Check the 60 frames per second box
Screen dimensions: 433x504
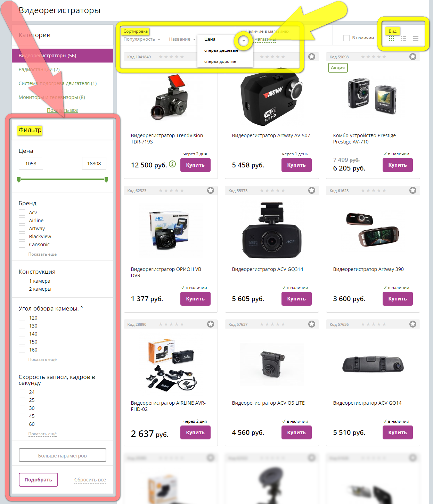point(22,424)
